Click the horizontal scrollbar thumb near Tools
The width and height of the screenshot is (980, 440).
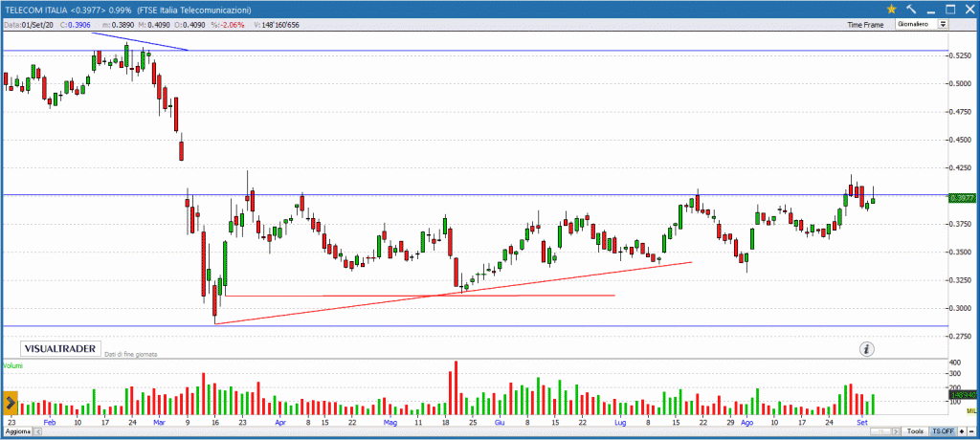click(880, 431)
